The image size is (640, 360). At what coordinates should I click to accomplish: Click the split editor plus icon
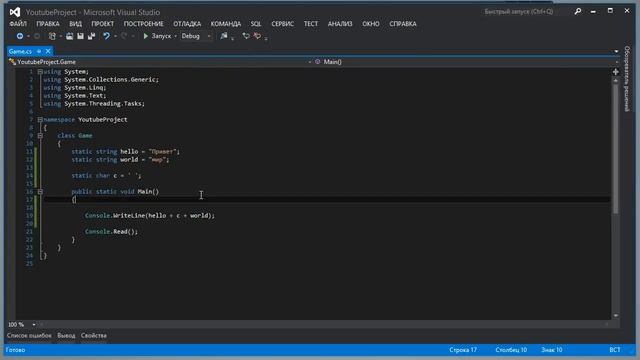[616, 72]
